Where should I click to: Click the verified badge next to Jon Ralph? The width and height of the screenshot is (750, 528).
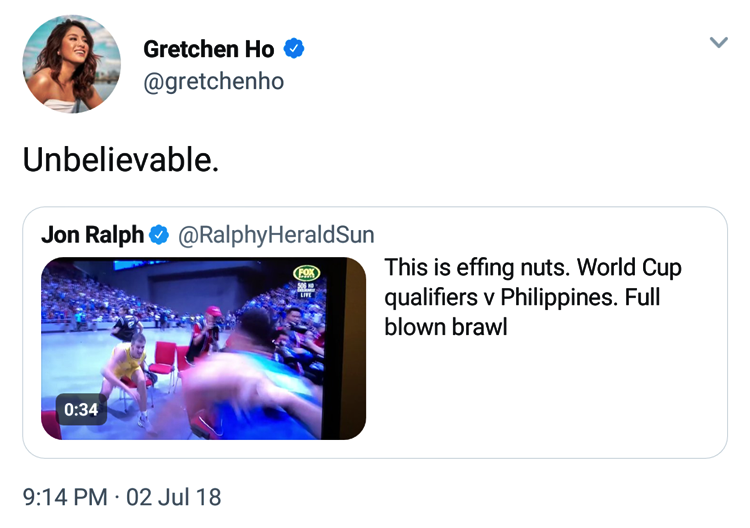pos(159,236)
